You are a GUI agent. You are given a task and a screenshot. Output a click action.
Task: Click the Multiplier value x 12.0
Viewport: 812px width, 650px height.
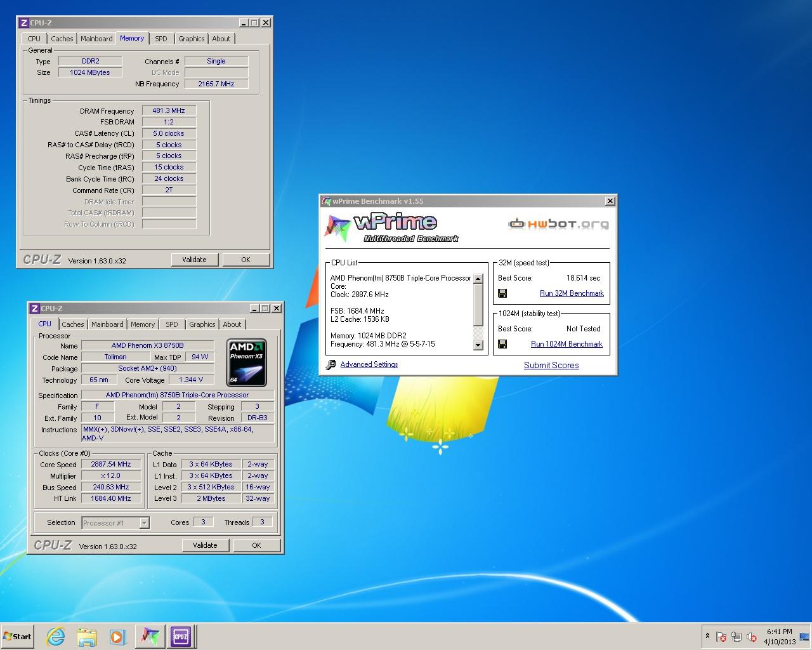coord(111,475)
